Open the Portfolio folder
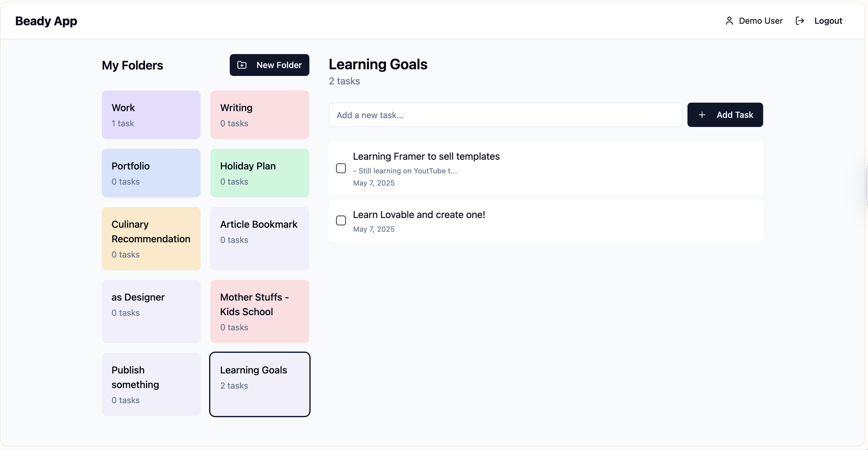This screenshot has width=868, height=450. [x=151, y=173]
